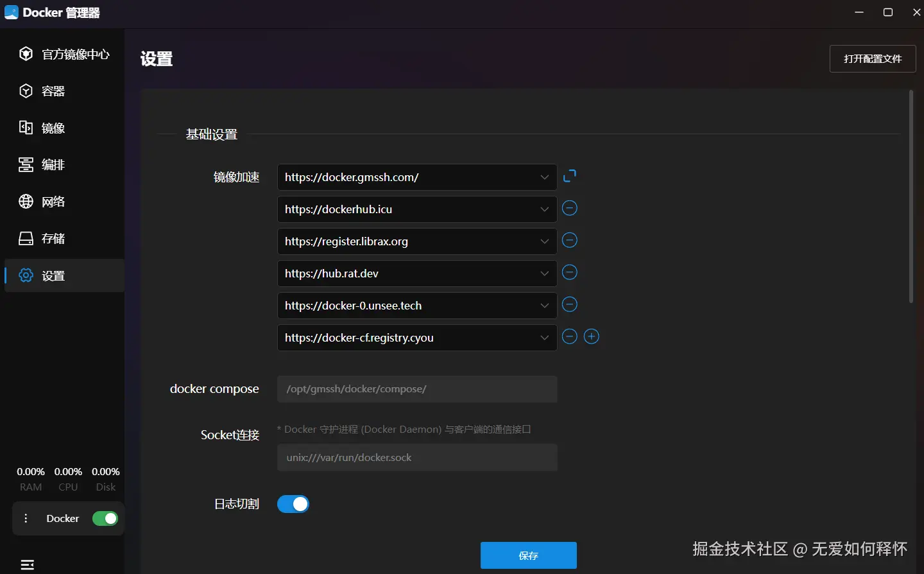
Task: Collapse sidebar with bottom hamburger icon
Action: [28, 565]
